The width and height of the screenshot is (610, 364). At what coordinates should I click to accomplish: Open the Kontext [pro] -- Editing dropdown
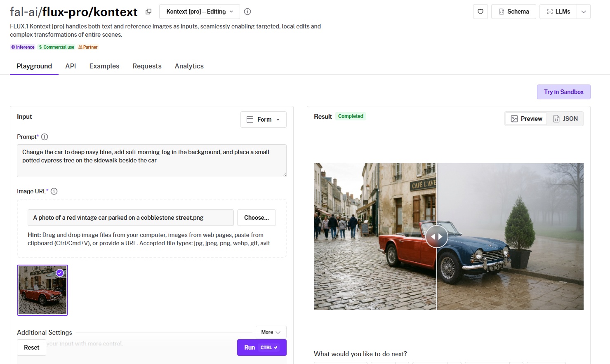pos(200,12)
